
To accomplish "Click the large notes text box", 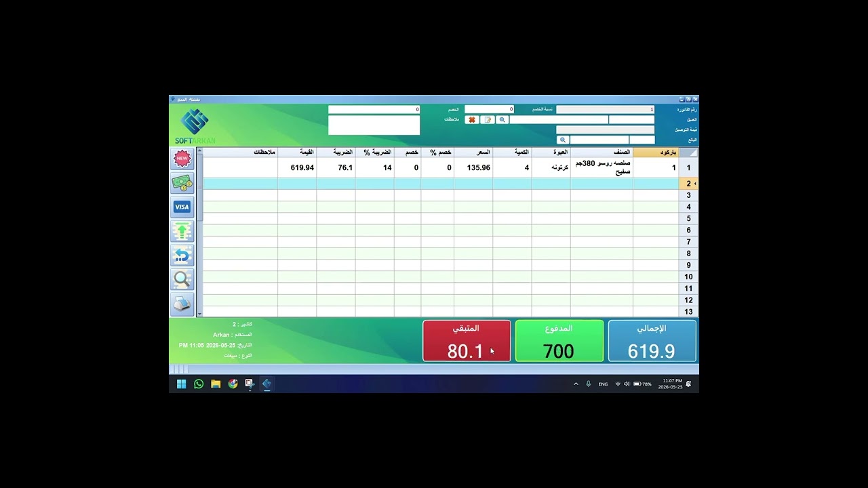I will 374,125.
